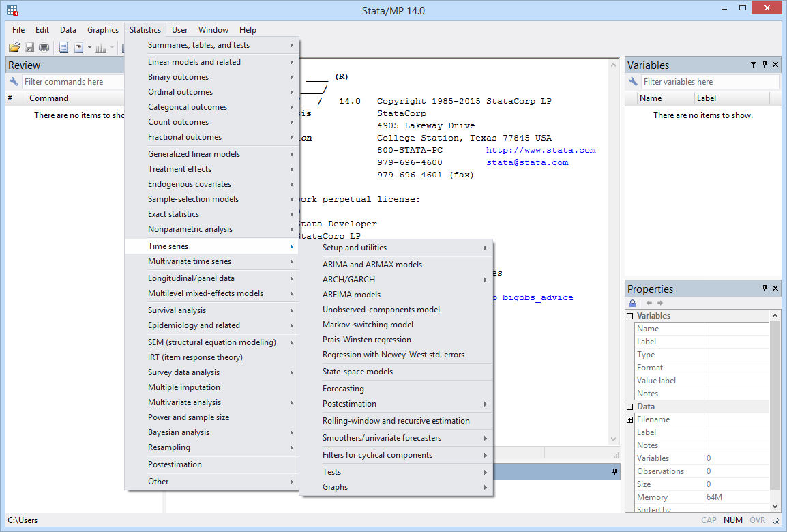Viewport: 787px width, 532px height.
Task: Click the Variables panel funnel filter icon
Action: coord(754,65)
